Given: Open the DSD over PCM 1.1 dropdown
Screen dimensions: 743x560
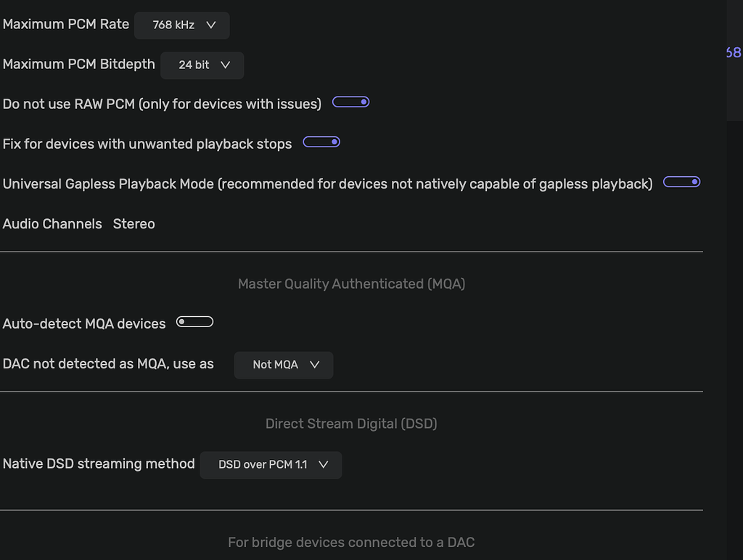Looking at the screenshot, I should pyautogui.click(x=271, y=465).
